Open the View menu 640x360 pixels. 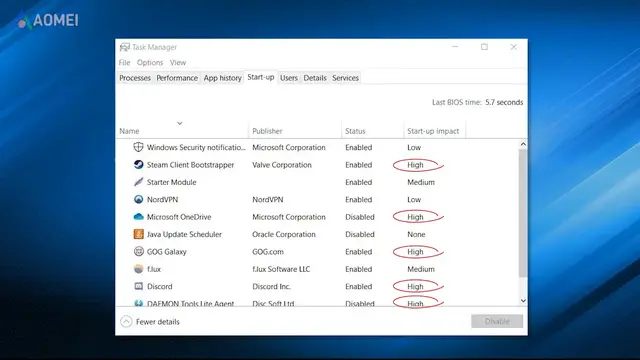(x=178, y=62)
